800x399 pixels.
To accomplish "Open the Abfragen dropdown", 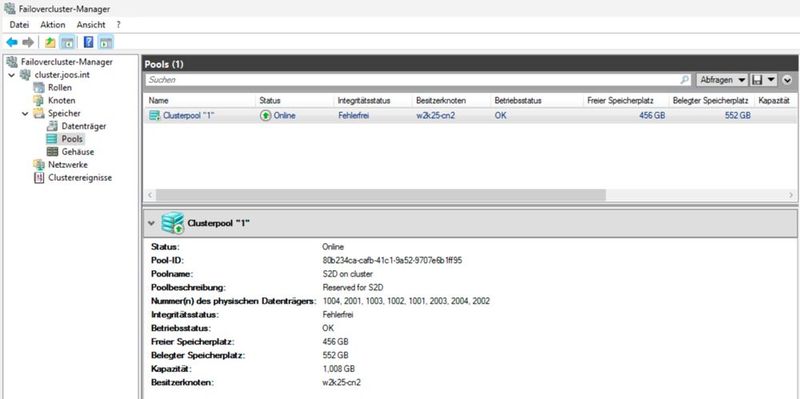I will click(x=722, y=80).
